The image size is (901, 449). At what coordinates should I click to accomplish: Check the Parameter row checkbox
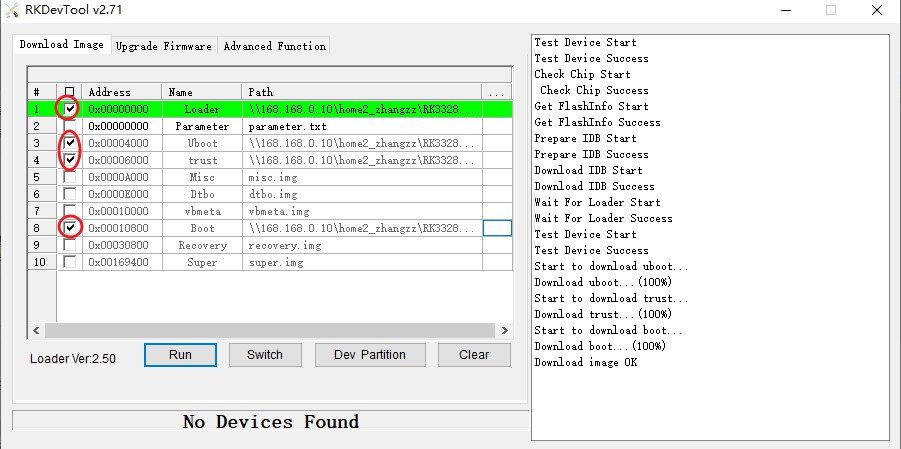click(70, 126)
